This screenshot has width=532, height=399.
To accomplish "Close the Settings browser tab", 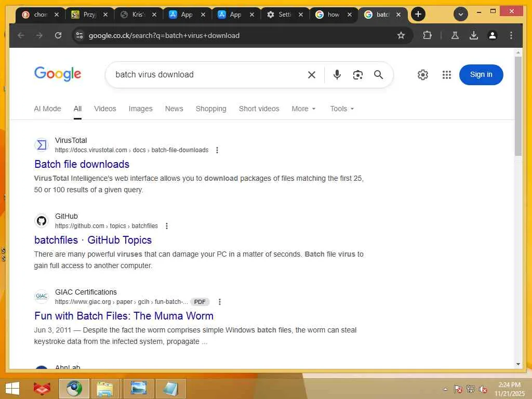I will coord(301,14).
